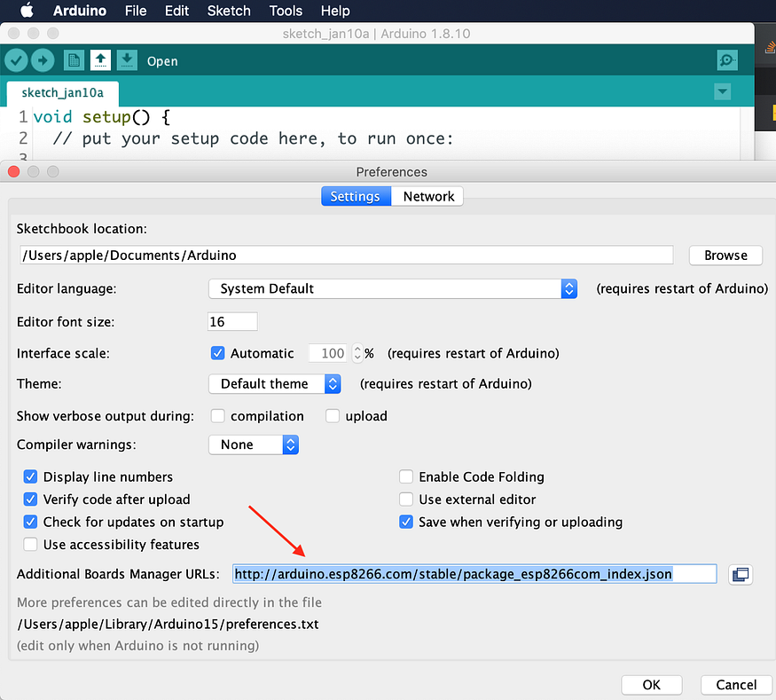The height and width of the screenshot is (700, 776).
Task: Open the Compiler warnings dropdown
Action: point(254,444)
